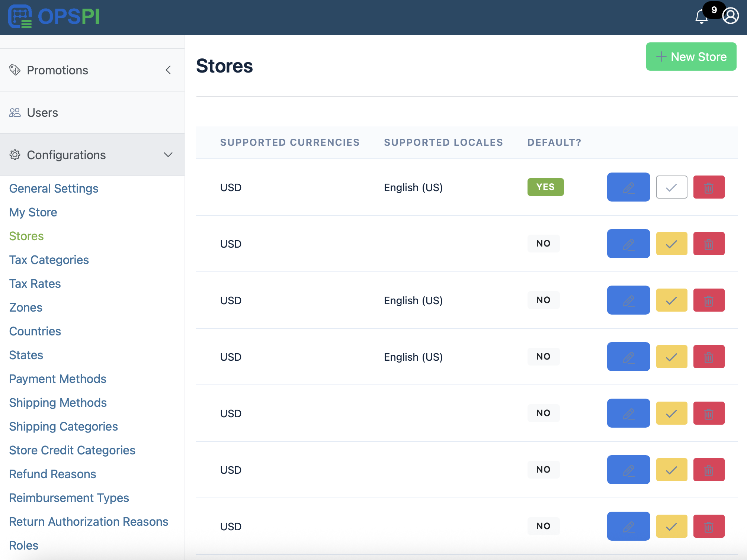Open Tax Categories
The height and width of the screenshot is (560, 747).
click(x=49, y=260)
